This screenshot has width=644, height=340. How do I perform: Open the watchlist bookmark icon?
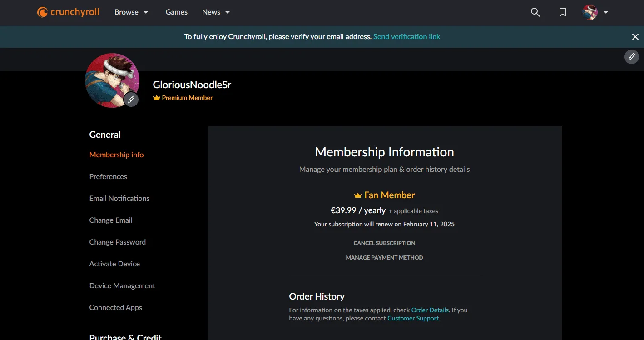click(563, 12)
